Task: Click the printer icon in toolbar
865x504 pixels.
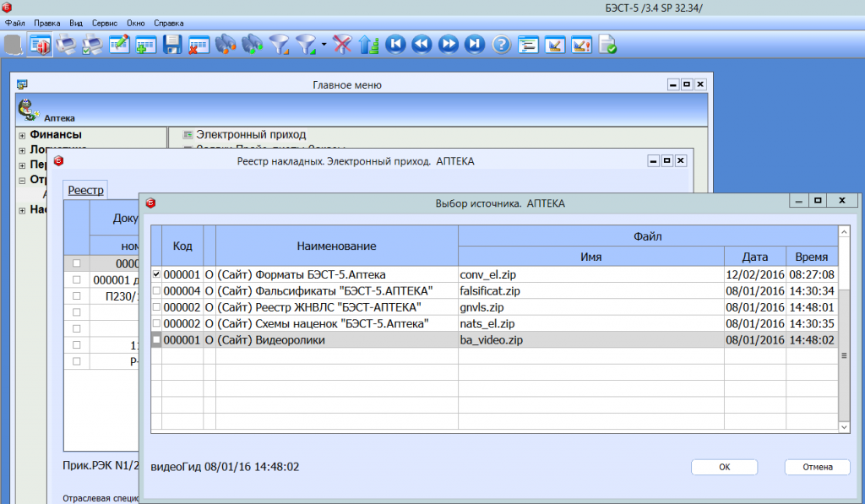Action: click(66, 44)
